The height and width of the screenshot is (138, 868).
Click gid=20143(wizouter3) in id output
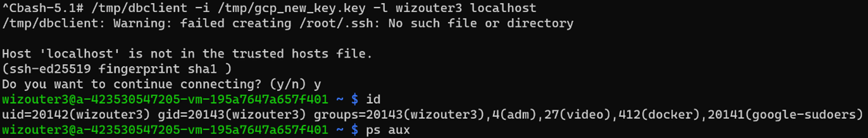[232, 115]
